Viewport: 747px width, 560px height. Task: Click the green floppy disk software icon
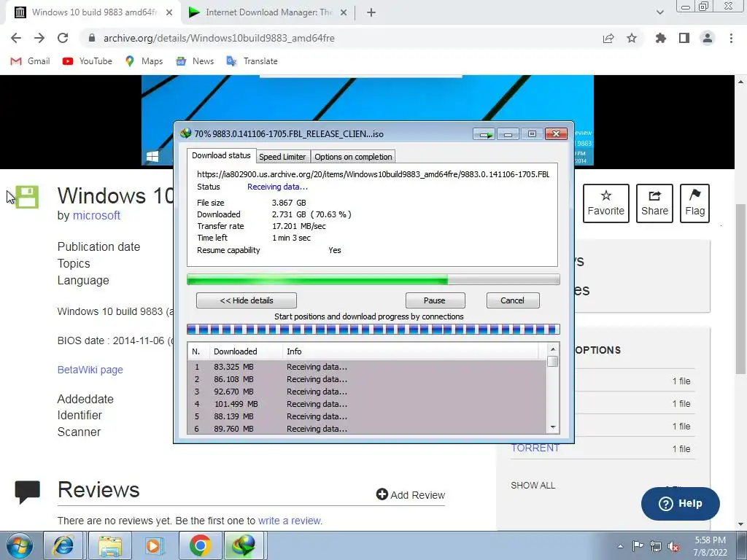pos(27,197)
